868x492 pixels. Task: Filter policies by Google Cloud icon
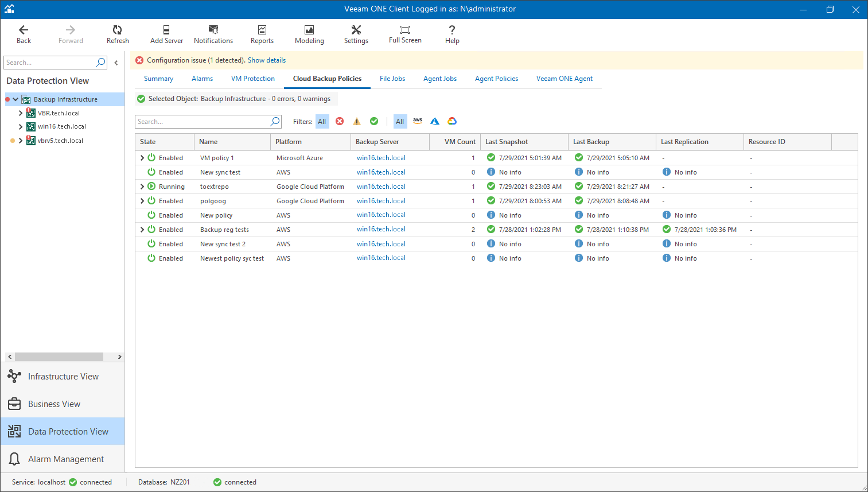point(452,121)
